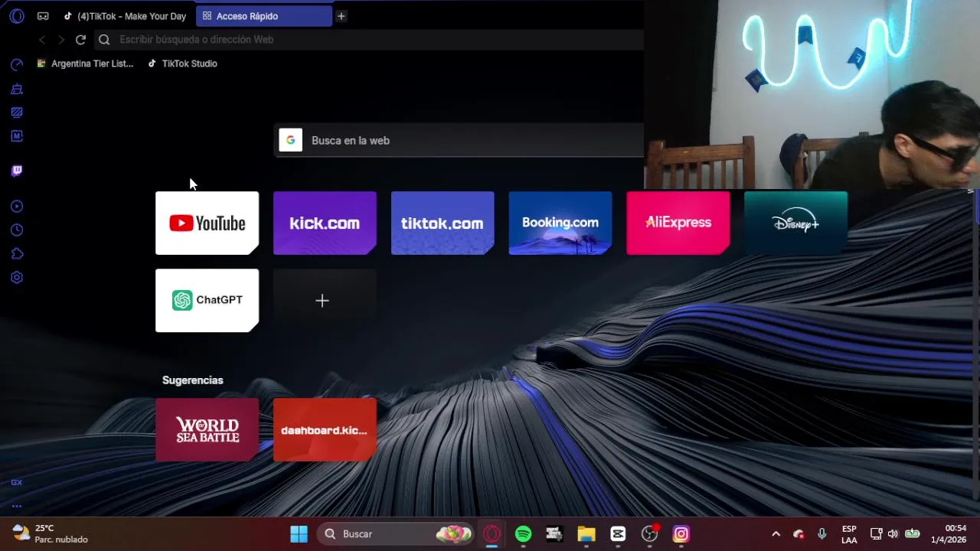Screen dimensions: 980x551
Task: Open OBS Studio from the taskbar
Action: coord(650,534)
